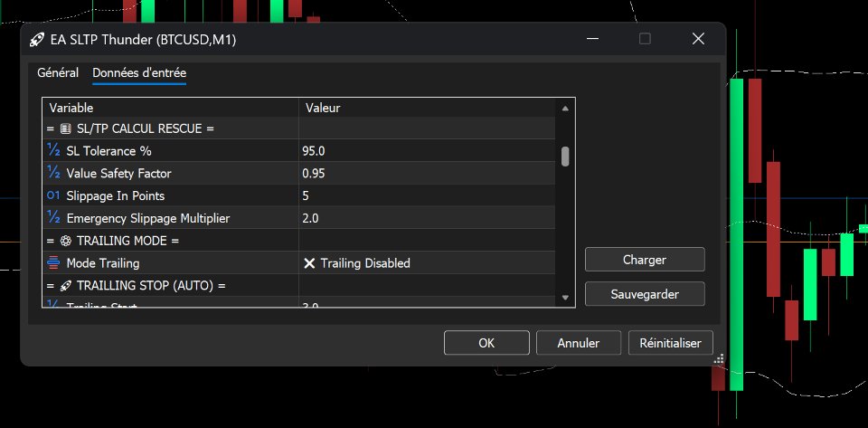Click the dialog resize grip corner
Screen dimensions: 868x428
[x=719, y=359]
